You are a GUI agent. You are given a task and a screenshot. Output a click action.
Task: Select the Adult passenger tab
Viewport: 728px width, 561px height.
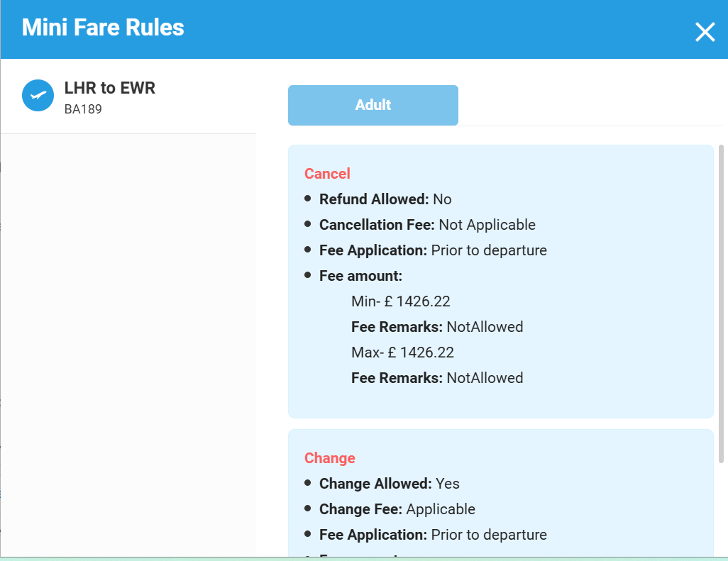click(373, 105)
